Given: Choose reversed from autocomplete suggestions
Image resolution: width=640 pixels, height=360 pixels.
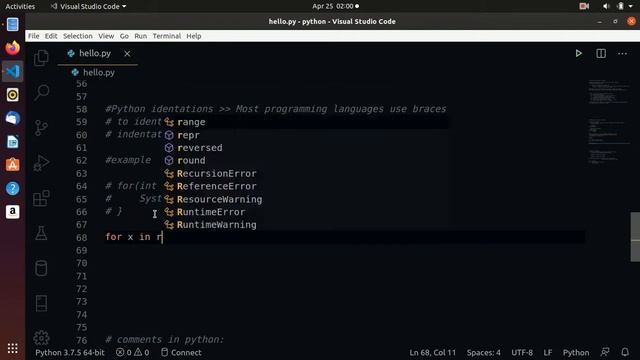Looking at the screenshot, I should 305,148.
